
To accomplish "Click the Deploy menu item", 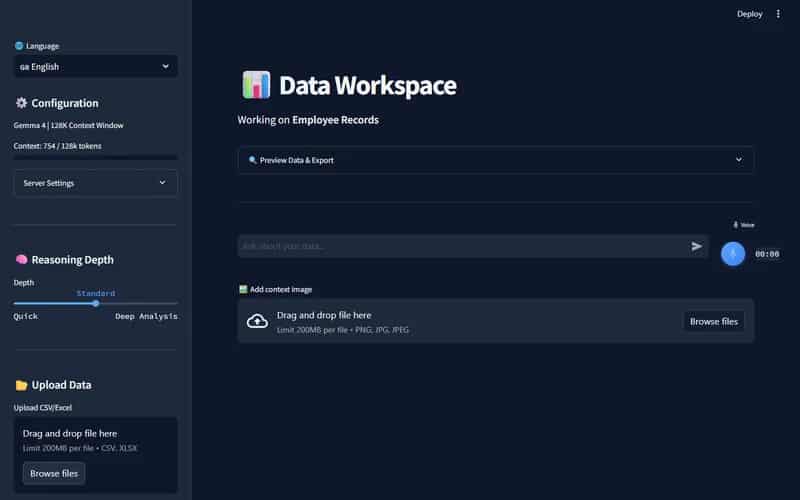I will pyautogui.click(x=749, y=14).
